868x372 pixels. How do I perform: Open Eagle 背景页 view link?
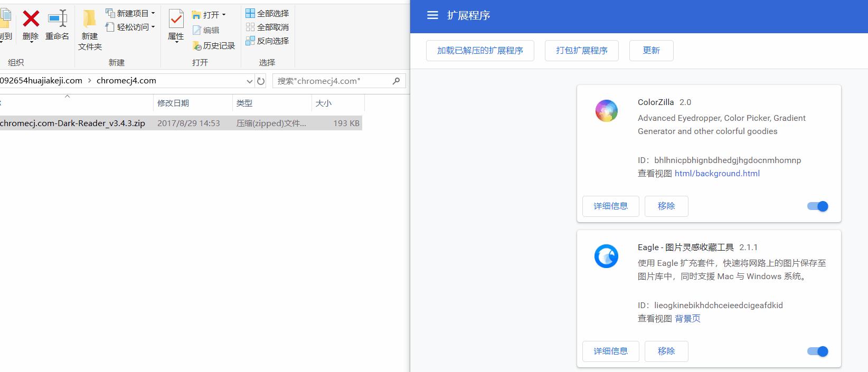coord(687,319)
